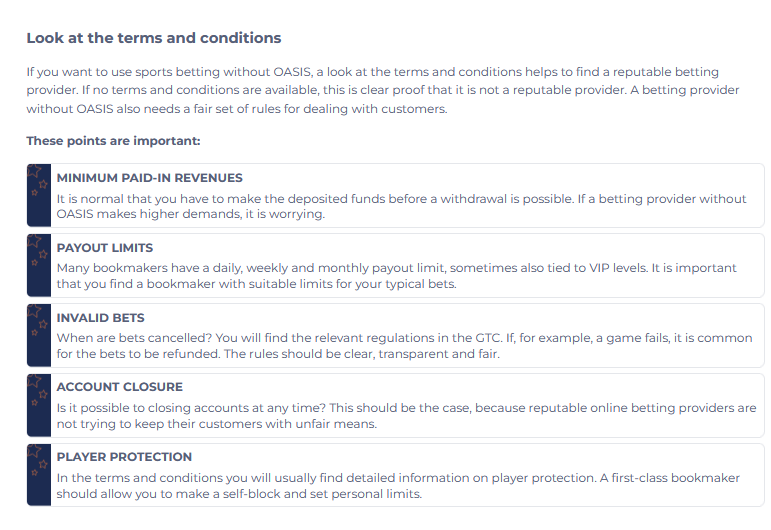Select the MINIMUM PAID-IN REVENUES heading
771x530 pixels.
point(149,178)
